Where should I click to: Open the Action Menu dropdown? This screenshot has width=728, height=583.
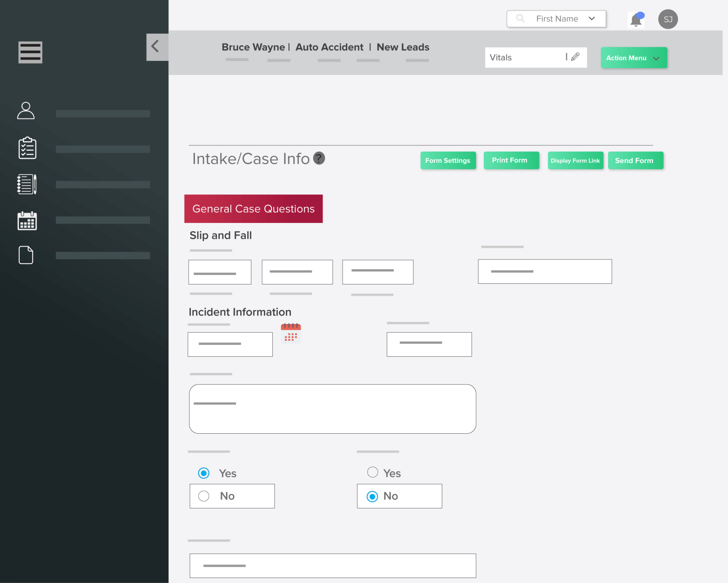click(633, 58)
